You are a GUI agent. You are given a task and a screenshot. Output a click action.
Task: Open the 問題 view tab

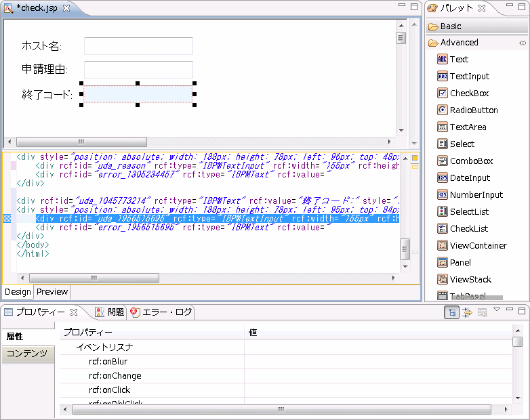[110, 312]
